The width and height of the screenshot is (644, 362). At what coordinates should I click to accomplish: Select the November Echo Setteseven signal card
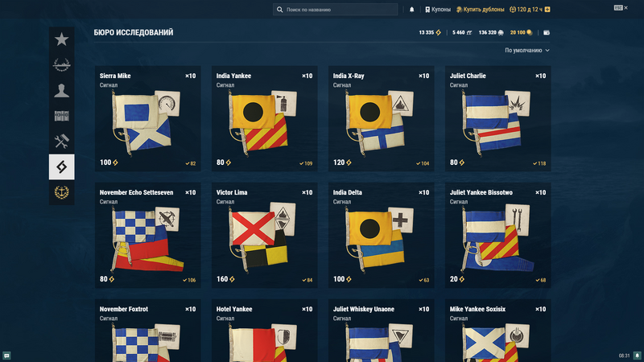[x=148, y=235]
